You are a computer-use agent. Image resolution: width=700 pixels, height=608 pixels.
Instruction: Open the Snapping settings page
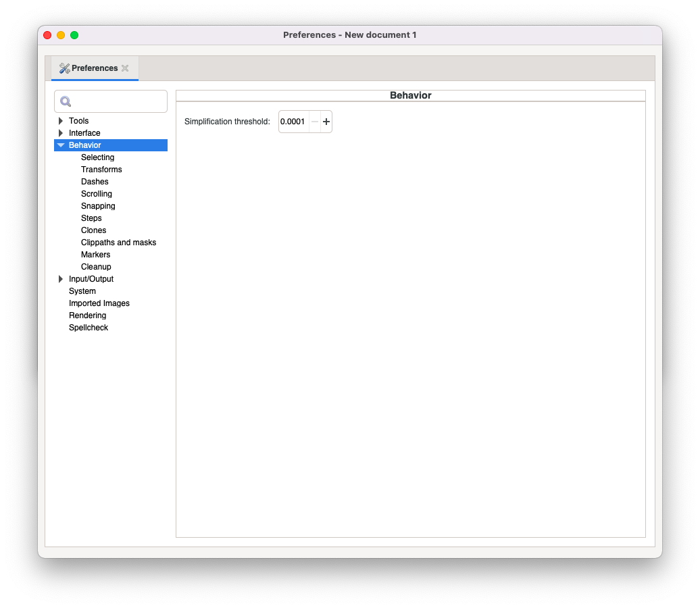coord(98,205)
